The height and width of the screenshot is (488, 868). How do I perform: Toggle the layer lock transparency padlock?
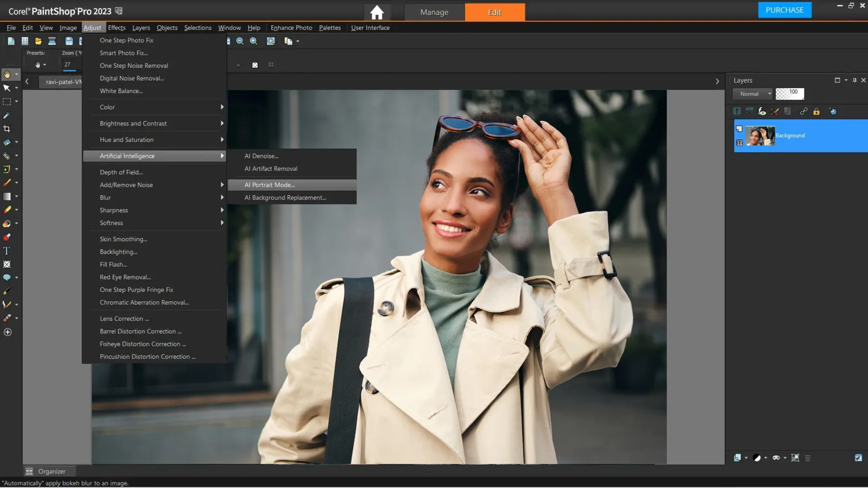(816, 112)
